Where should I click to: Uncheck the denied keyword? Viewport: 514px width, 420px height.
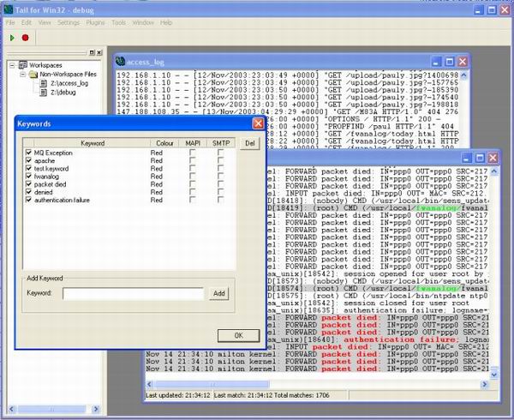[x=28, y=192]
